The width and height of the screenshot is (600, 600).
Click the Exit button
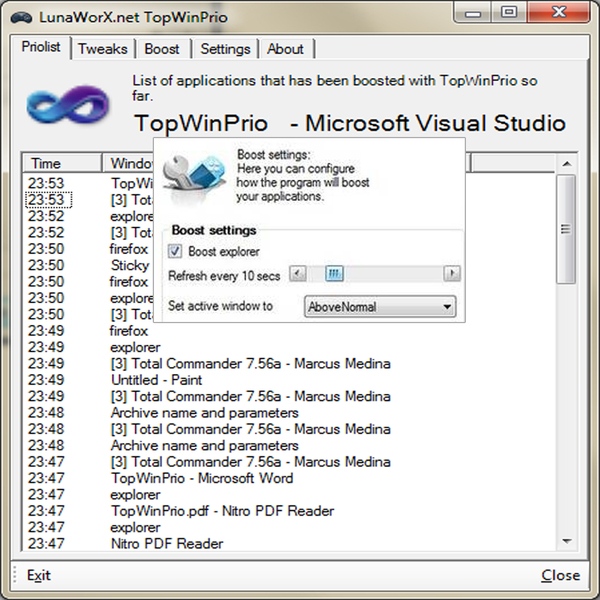point(39,575)
